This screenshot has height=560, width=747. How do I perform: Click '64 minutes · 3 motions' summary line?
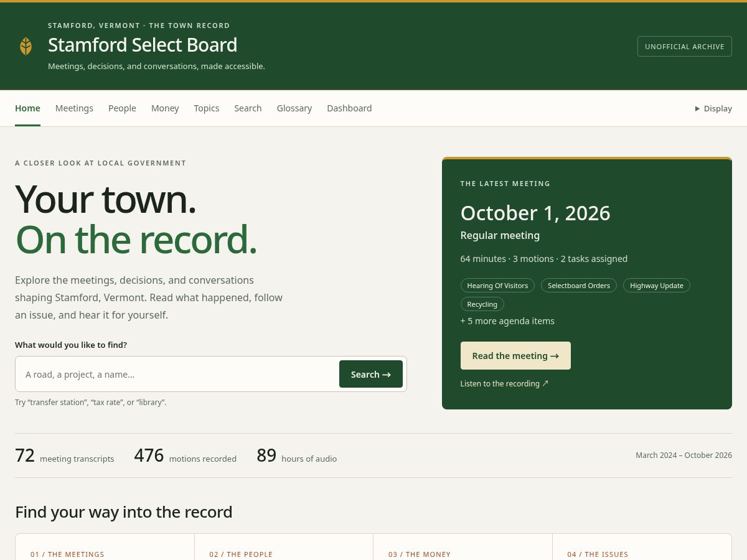[x=544, y=259]
